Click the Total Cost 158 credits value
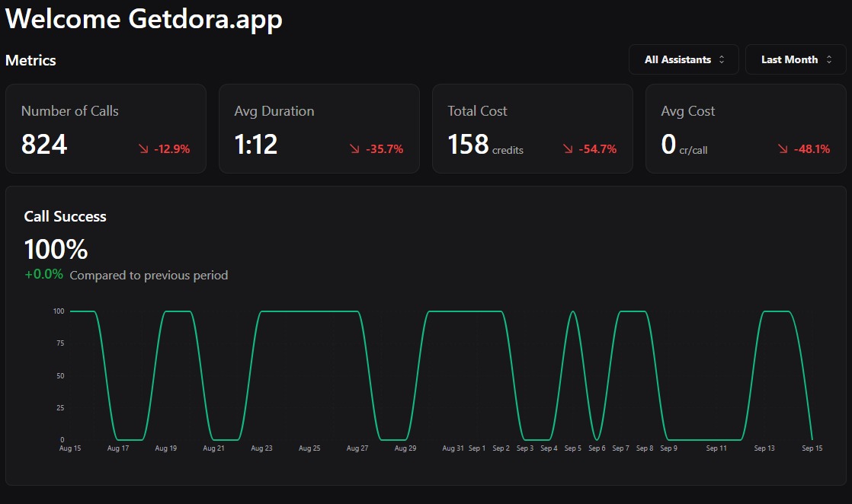Viewport: 852px width, 504px height. pos(485,144)
